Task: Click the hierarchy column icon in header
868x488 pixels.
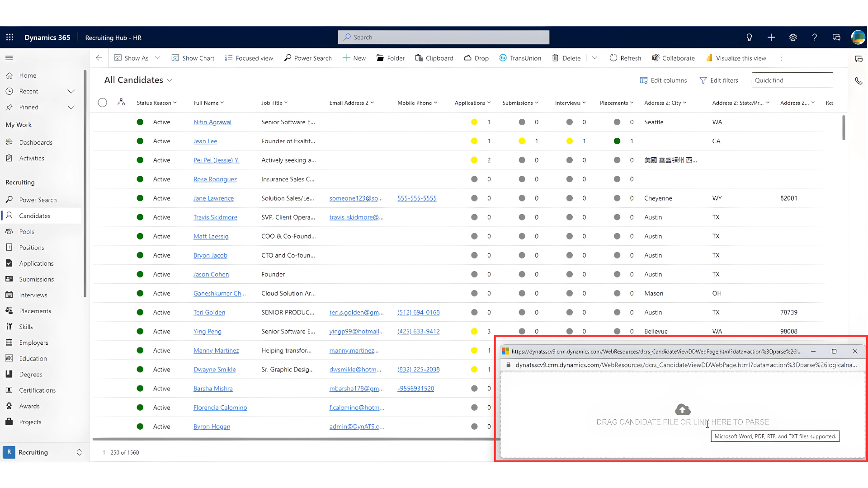Action: tap(121, 103)
